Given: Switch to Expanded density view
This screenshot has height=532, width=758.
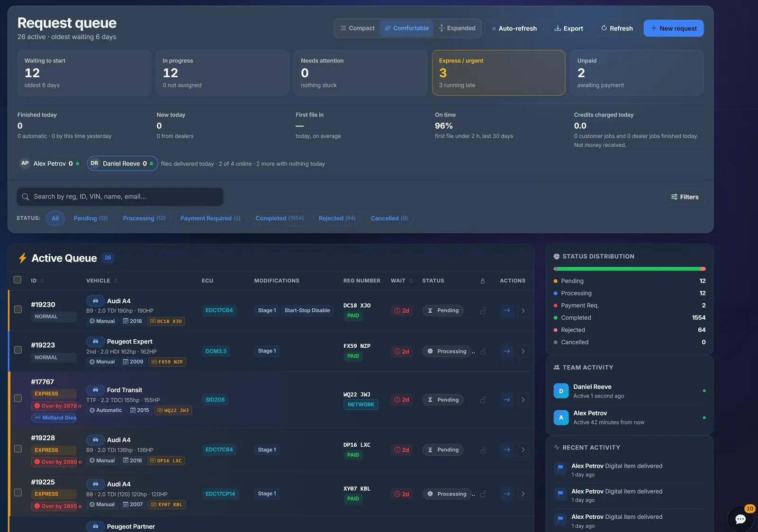Looking at the screenshot, I should pyautogui.click(x=457, y=28).
